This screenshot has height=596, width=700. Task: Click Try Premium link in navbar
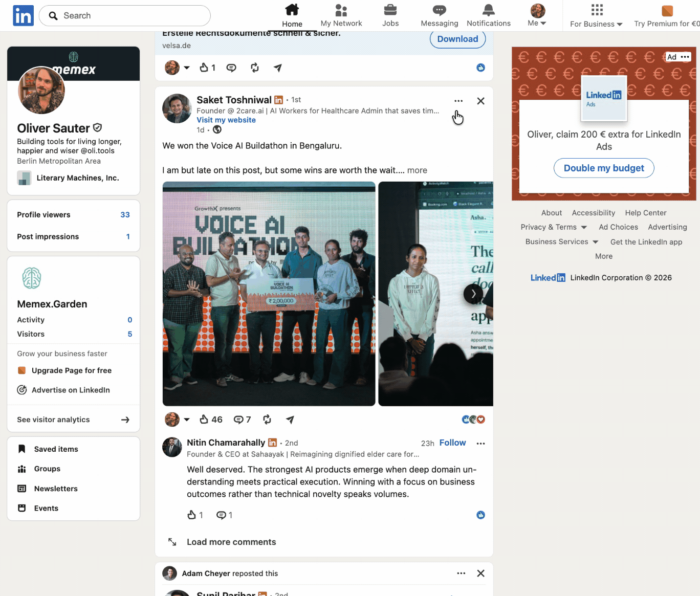pos(667,16)
